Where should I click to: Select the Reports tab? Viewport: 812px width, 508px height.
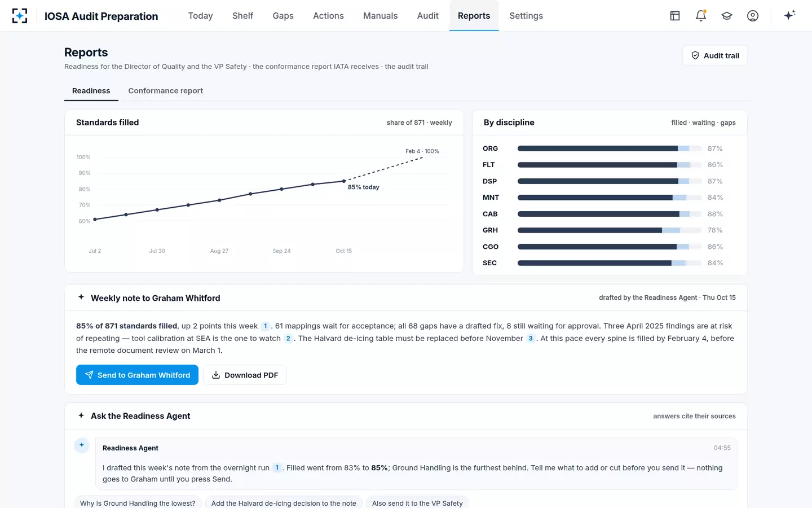pyautogui.click(x=474, y=16)
